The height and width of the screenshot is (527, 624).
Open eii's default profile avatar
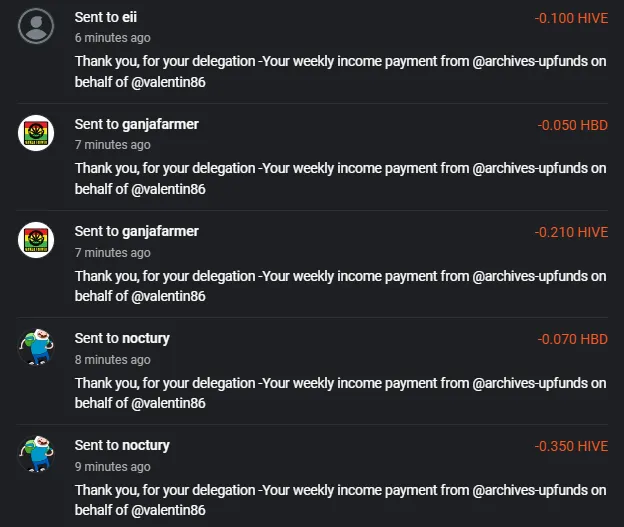click(36, 26)
